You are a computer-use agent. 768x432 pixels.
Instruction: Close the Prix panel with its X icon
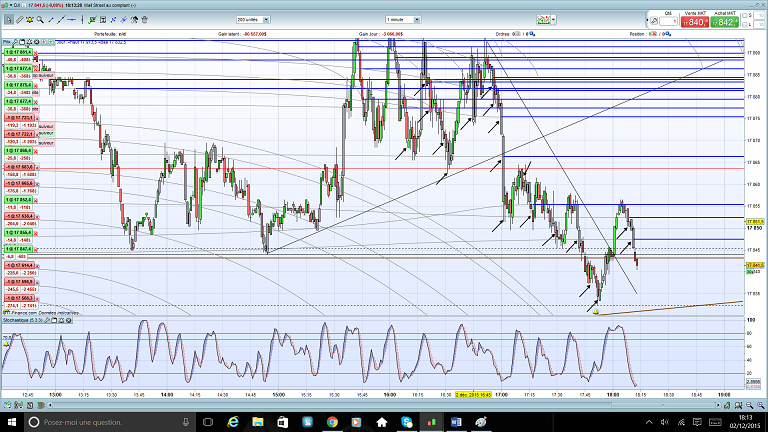tap(37, 42)
